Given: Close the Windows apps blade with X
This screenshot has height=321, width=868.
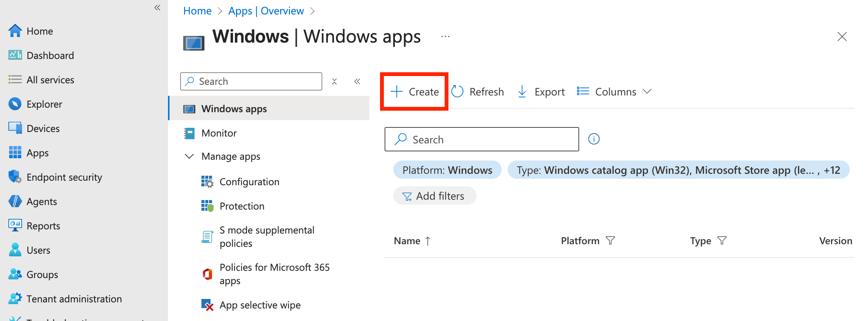Looking at the screenshot, I should [x=842, y=37].
